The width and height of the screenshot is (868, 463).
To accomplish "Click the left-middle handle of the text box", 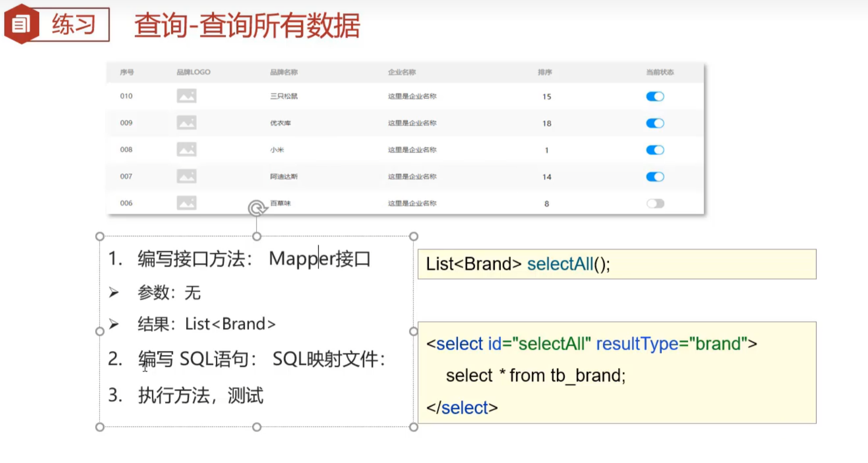I will pos(100,331).
